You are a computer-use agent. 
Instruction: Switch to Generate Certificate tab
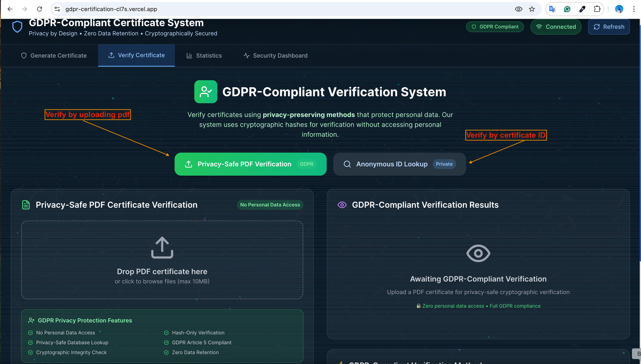54,56
